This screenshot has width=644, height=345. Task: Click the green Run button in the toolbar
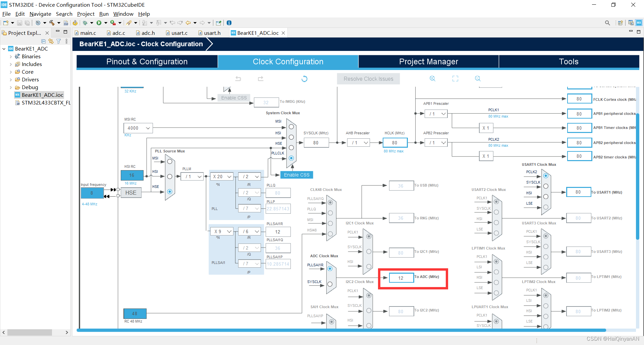tap(99, 23)
